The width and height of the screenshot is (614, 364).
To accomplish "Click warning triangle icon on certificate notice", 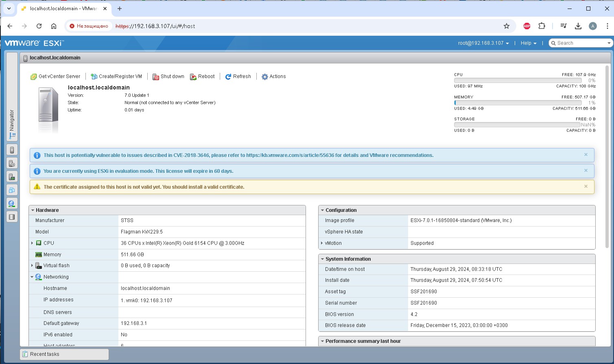I will (x=37, y=187).
